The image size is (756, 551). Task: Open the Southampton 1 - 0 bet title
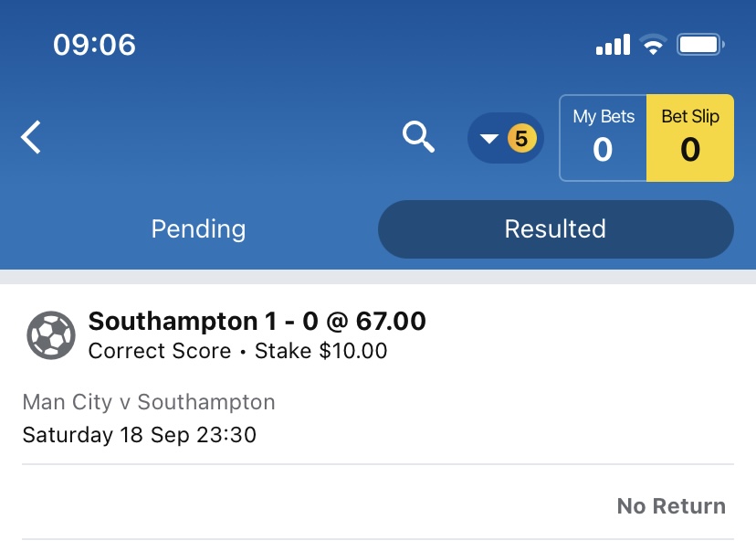pos(257,321)
